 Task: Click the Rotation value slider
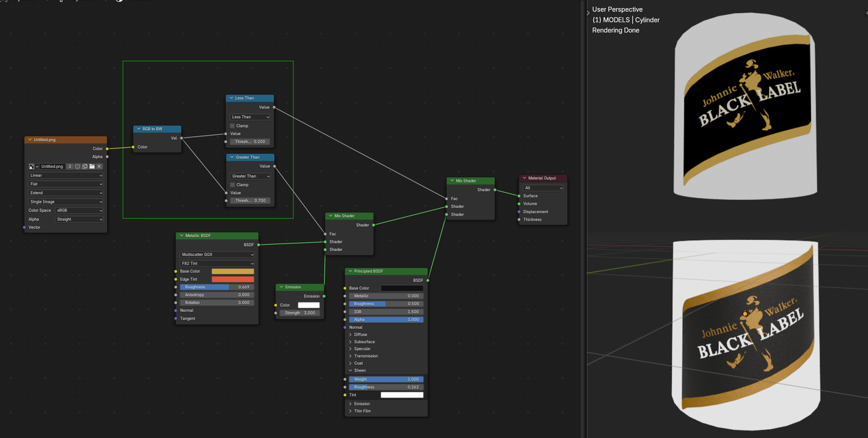tap(217, 302)
